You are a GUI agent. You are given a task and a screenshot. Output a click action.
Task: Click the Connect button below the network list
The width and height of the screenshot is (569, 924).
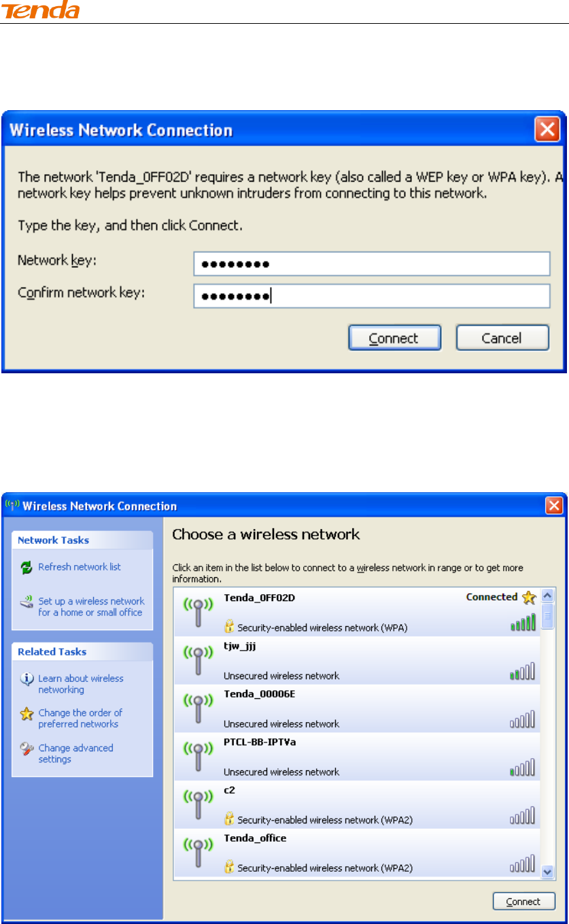[523, 902]
